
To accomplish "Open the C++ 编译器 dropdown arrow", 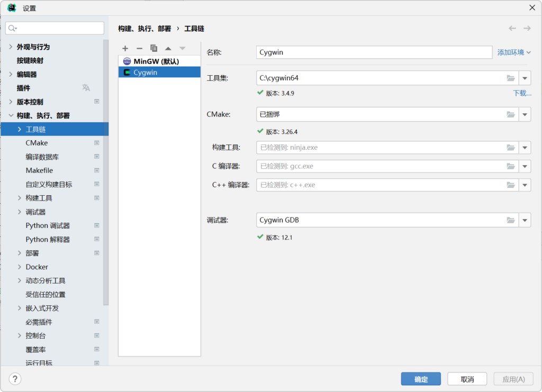I will tap(525, 185).
